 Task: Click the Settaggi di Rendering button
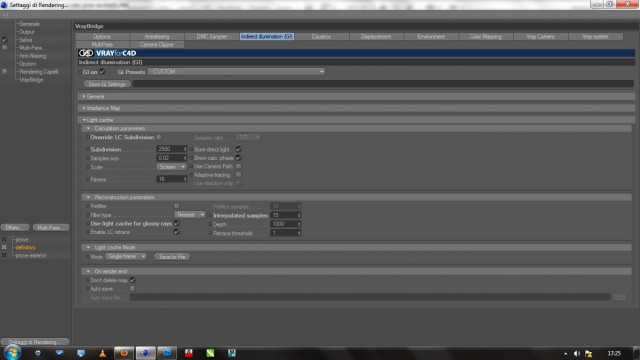pos(35,342)
